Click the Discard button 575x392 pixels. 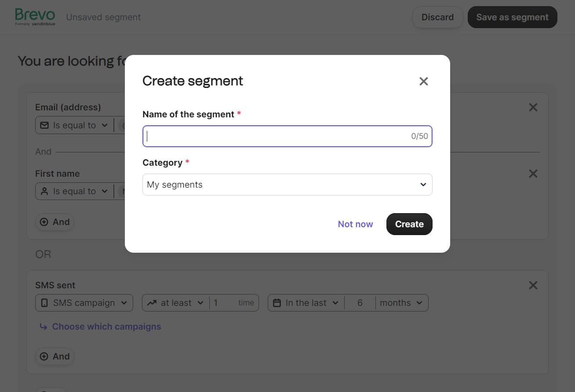(437, 17)
